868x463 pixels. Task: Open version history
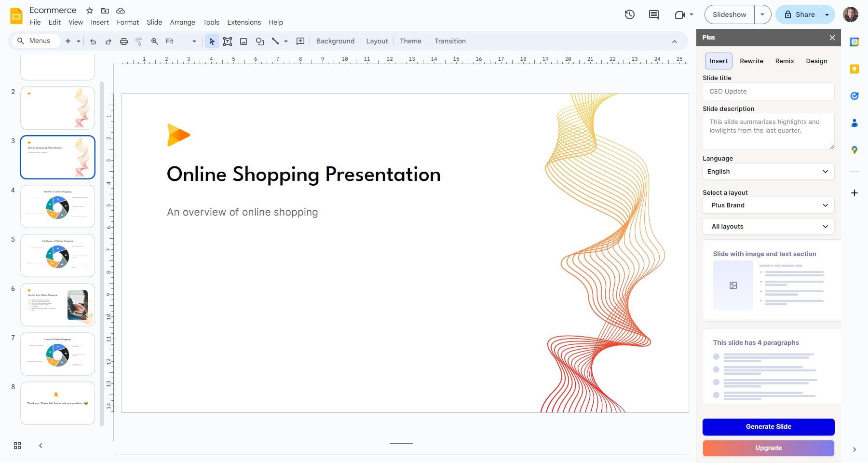coord(629,14)
